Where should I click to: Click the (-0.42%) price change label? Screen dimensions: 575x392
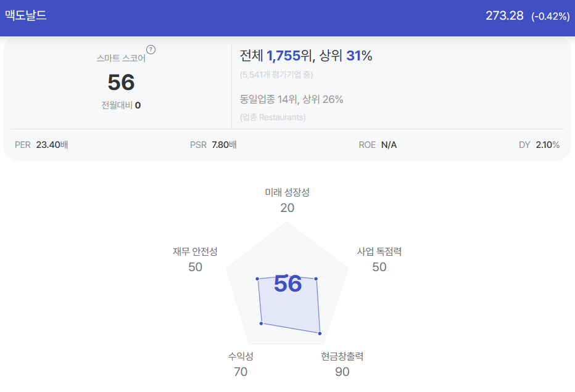(x=550, y=16)
